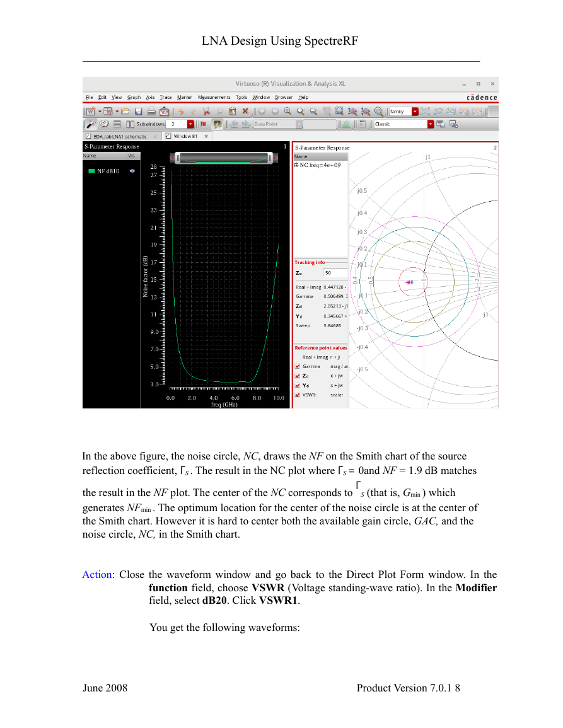Image resolution: width=563 pixels, height=728 pixels.
Task: Open the Measurements menu
Action: pos(214,98)
